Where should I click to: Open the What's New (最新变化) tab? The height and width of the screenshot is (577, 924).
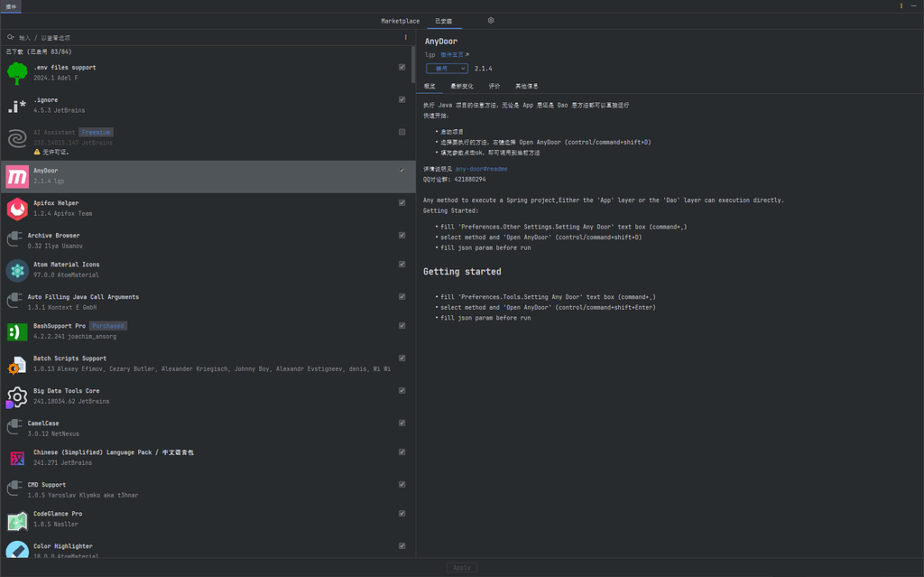coord(462,86)
